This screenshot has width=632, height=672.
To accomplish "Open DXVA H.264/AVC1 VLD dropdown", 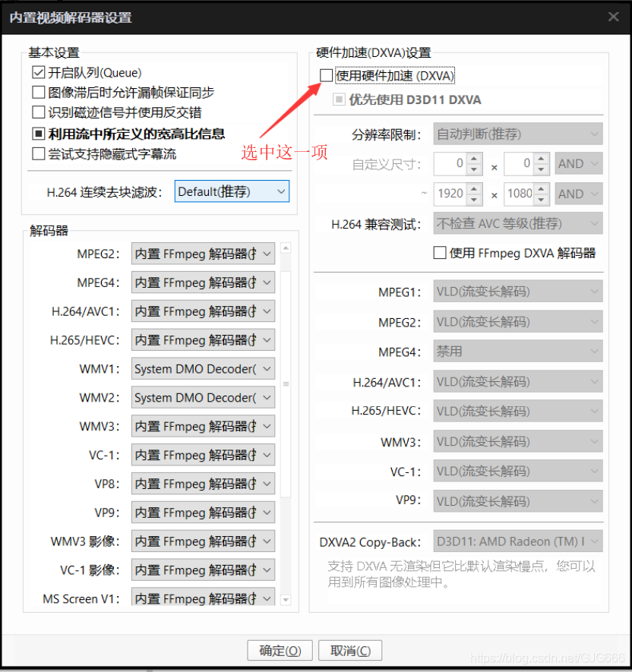I will 518,381.
